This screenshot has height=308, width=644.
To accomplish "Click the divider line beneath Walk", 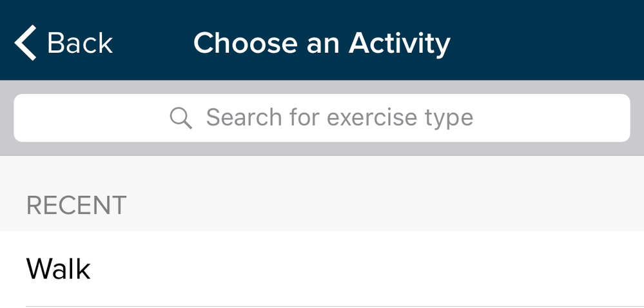I will point(335,306).
